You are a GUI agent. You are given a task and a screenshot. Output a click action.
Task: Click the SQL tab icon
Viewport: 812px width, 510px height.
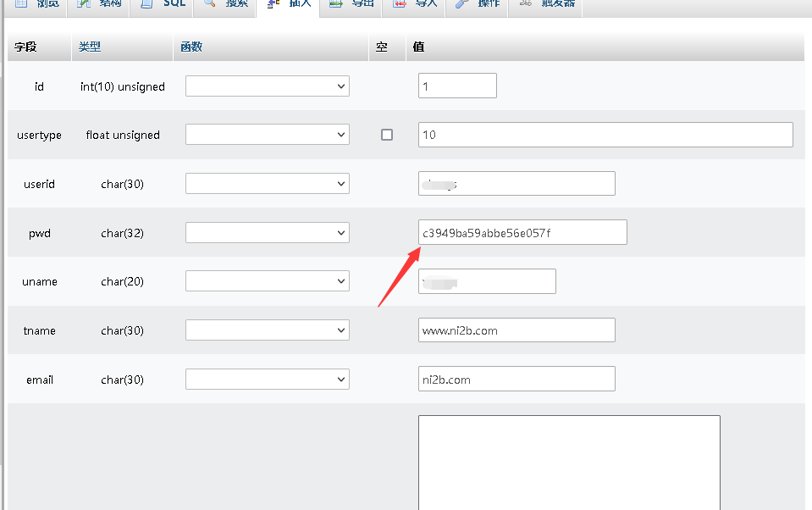(146, 3)
